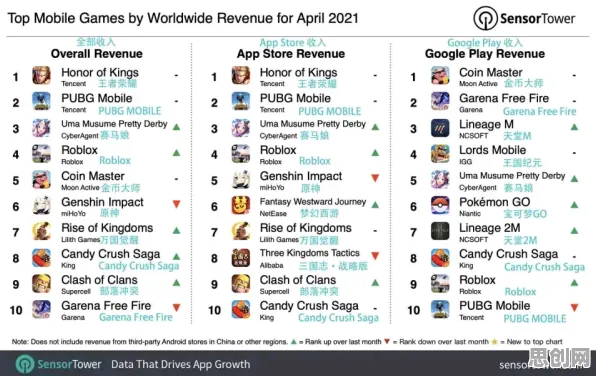Click the Lineage 2M icon
Screen dimensions: 596x376
(x=440, y=231)
